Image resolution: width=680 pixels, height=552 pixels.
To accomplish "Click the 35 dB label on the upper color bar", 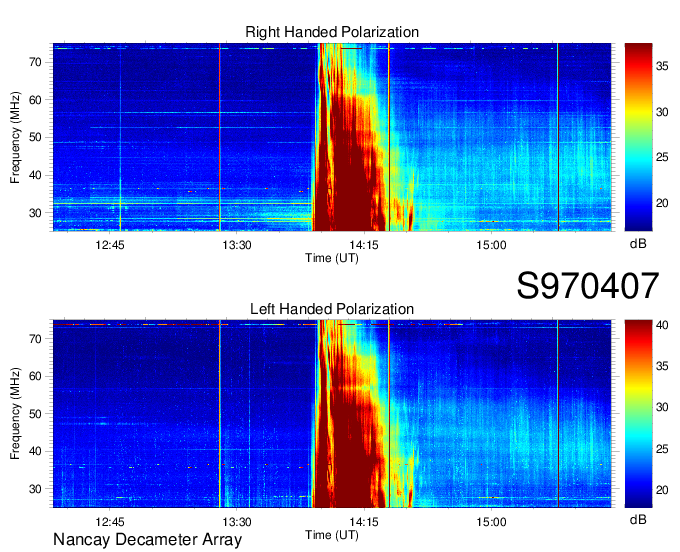I will click(662, 66).
